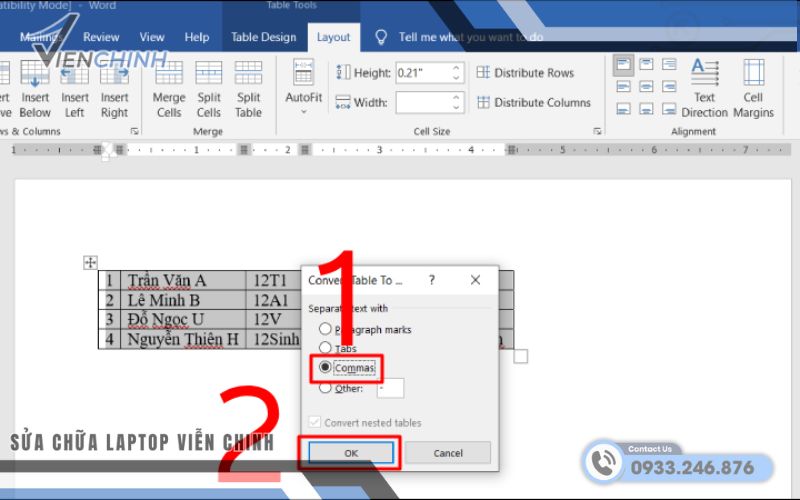
Task: Increase row Height with up arrow
Action: (x=456, y=68)
